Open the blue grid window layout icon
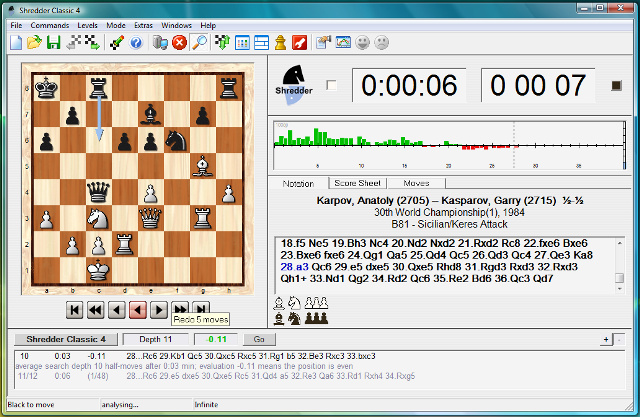The image size is (640, 417). click(x=242, y=42)
